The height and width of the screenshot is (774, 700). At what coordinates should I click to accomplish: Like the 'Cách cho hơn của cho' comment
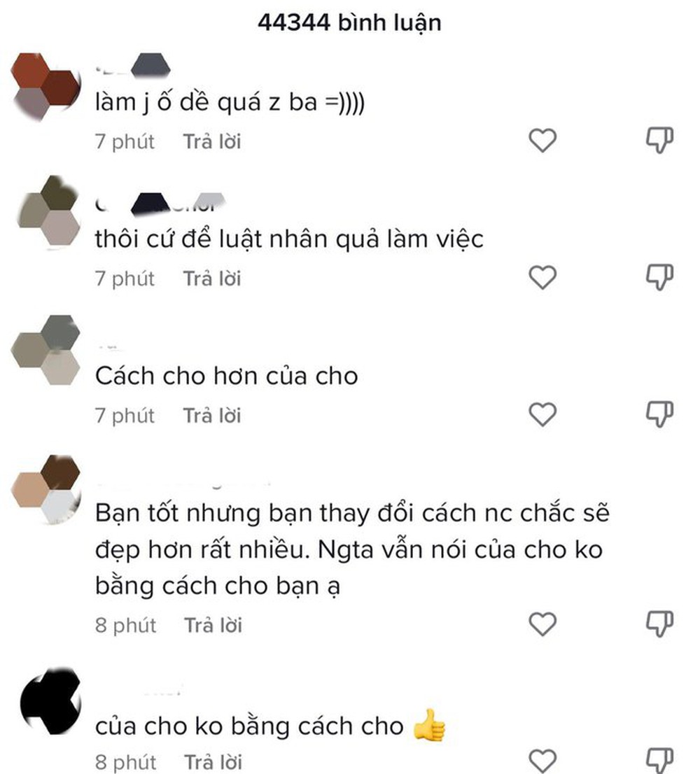pyautogui.click(x=542, y=414)
